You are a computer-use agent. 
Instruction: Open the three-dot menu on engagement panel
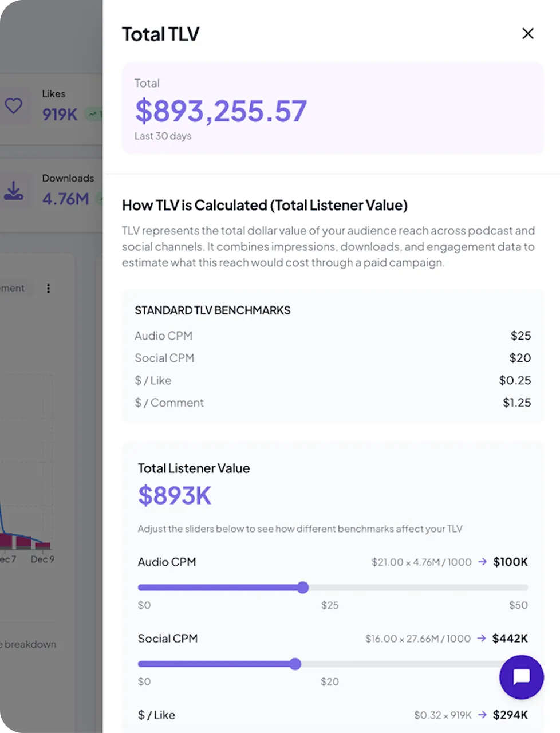(x=48, y=289)
